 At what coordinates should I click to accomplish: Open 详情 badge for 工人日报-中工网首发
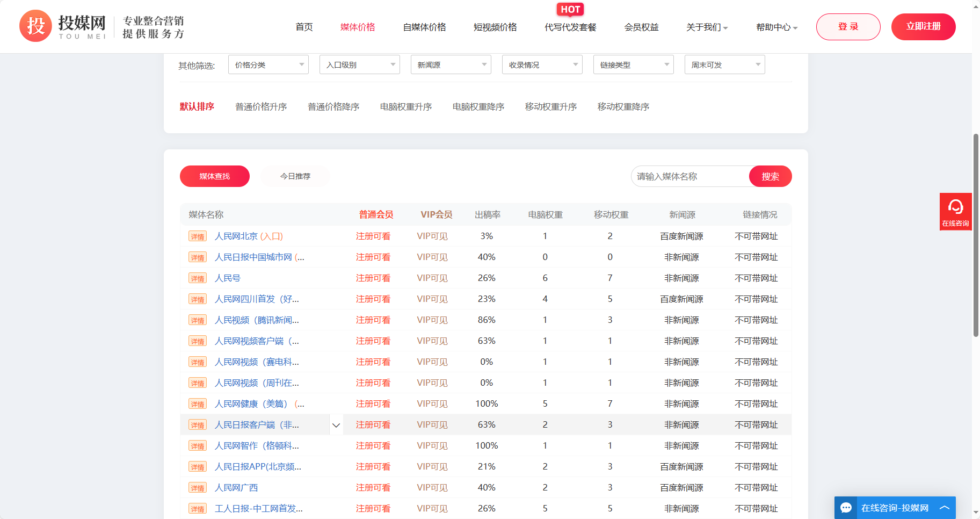(x=198, y=509)
